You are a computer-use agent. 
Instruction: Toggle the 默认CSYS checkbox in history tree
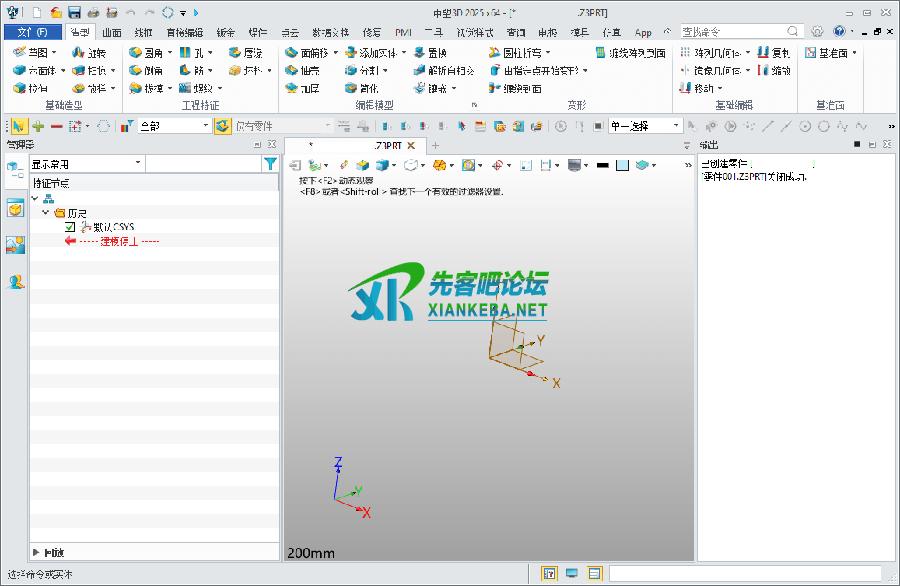pyautogui.click(x=69, y=227)
